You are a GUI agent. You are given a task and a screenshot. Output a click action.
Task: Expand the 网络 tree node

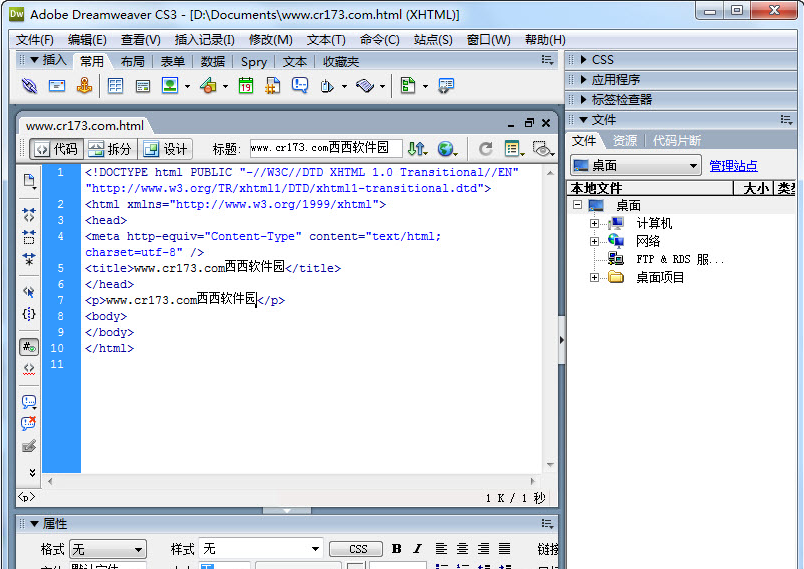(594, 241)
